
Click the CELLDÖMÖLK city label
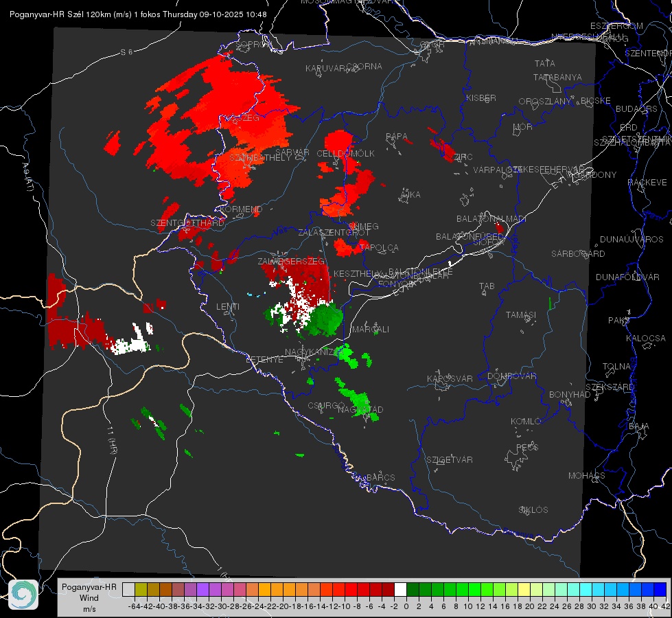[x=345, y=154]
